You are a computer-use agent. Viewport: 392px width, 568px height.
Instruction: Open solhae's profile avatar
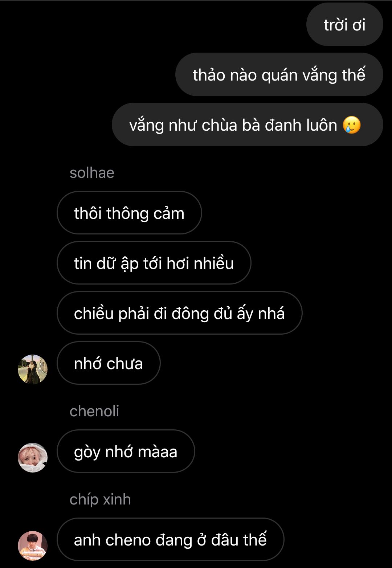[x=33, y=369]
